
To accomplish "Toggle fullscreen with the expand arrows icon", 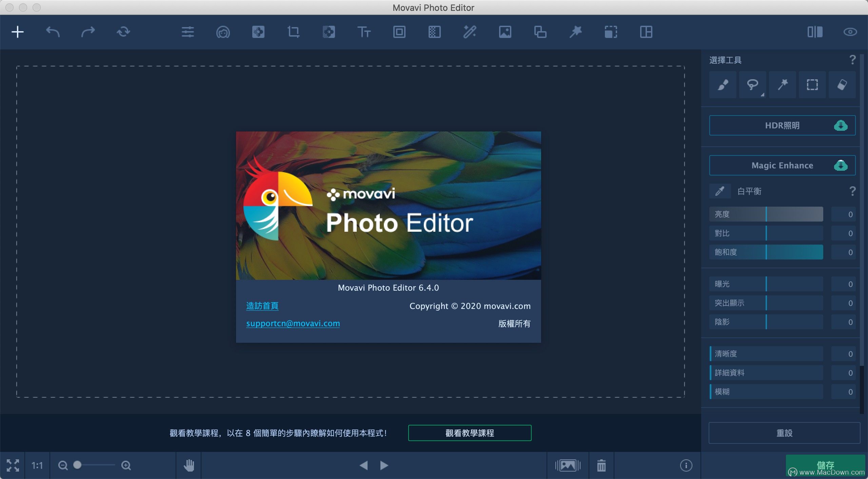I will [13, 465].
